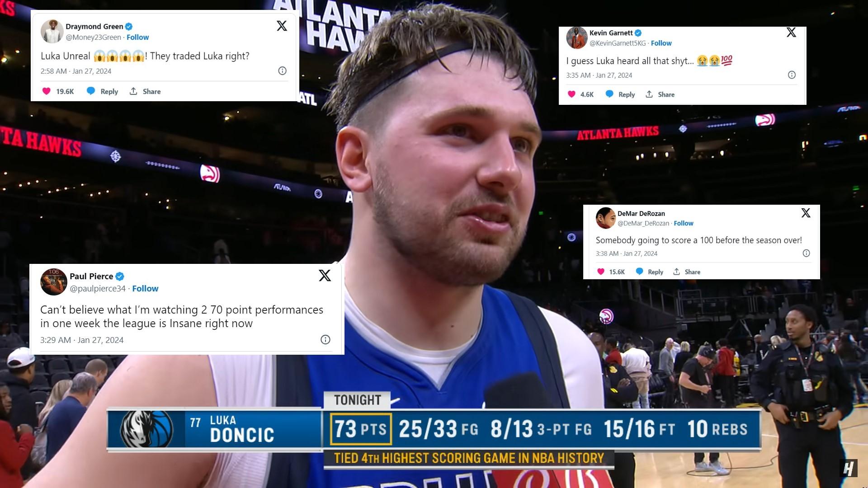
Task: Open the @Money23Green handle link
Action: 93,37
